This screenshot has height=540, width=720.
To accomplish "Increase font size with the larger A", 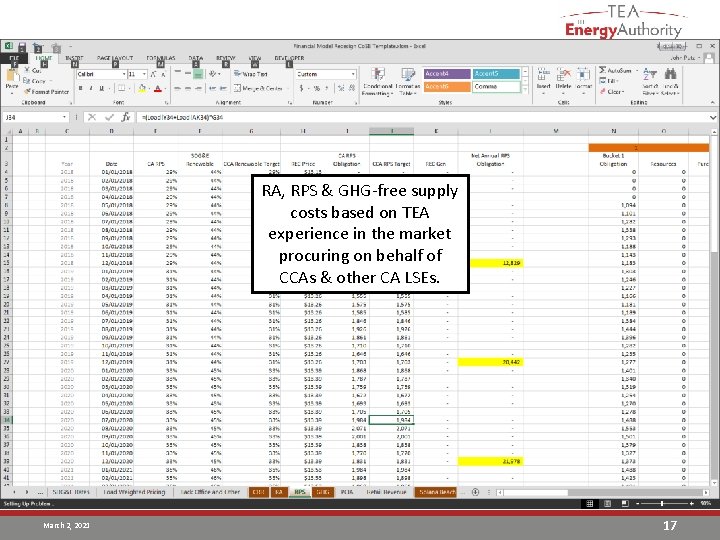I will (x=153, y=74).
